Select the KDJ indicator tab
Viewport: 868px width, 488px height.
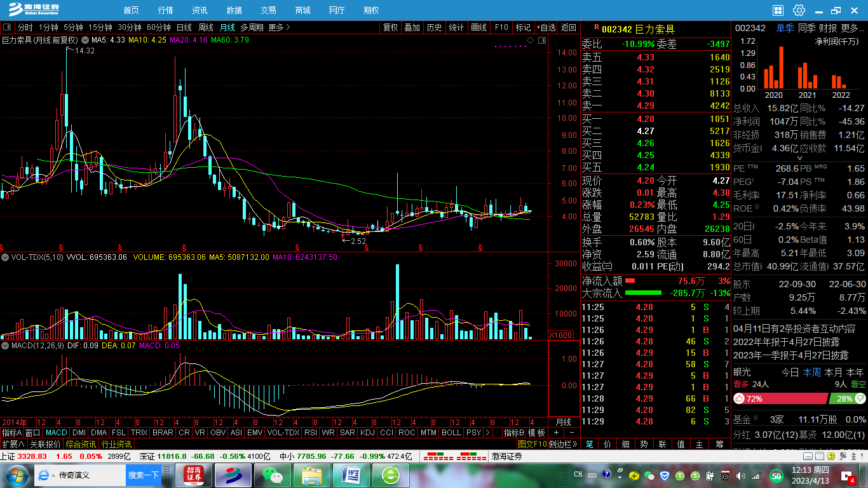click(367, 433)
